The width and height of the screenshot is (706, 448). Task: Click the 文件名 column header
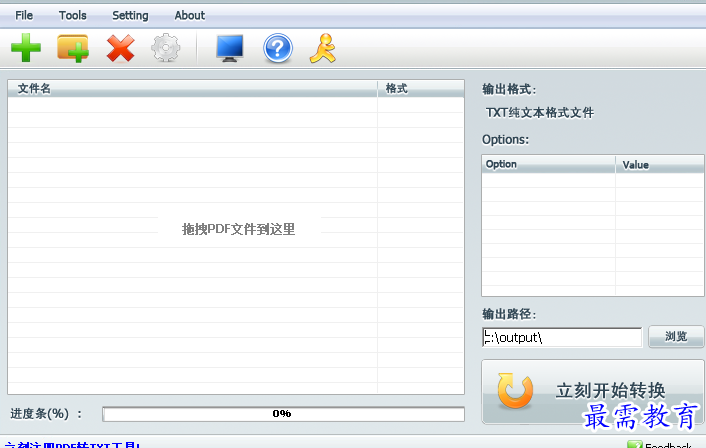click(192, 89)
